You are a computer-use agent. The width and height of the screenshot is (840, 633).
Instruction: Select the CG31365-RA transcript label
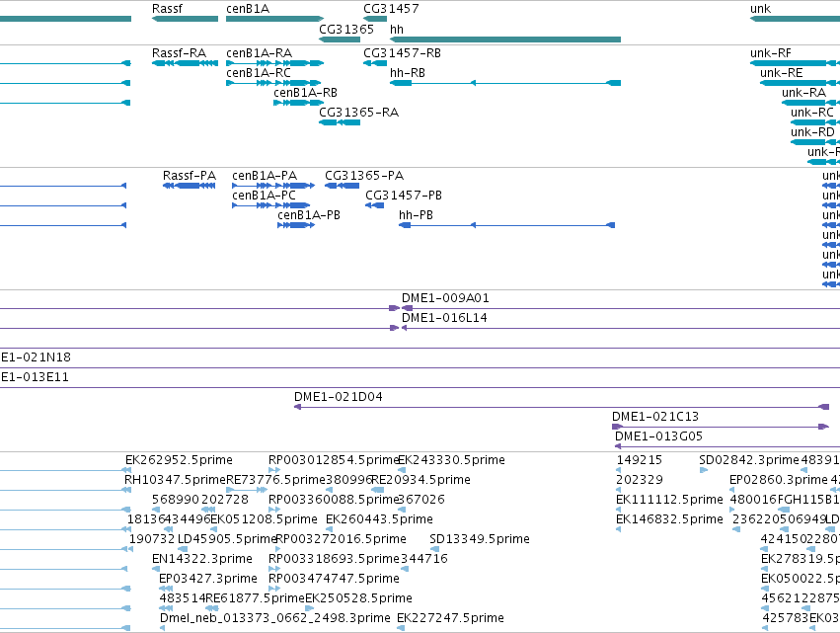[x=358, y=113]
